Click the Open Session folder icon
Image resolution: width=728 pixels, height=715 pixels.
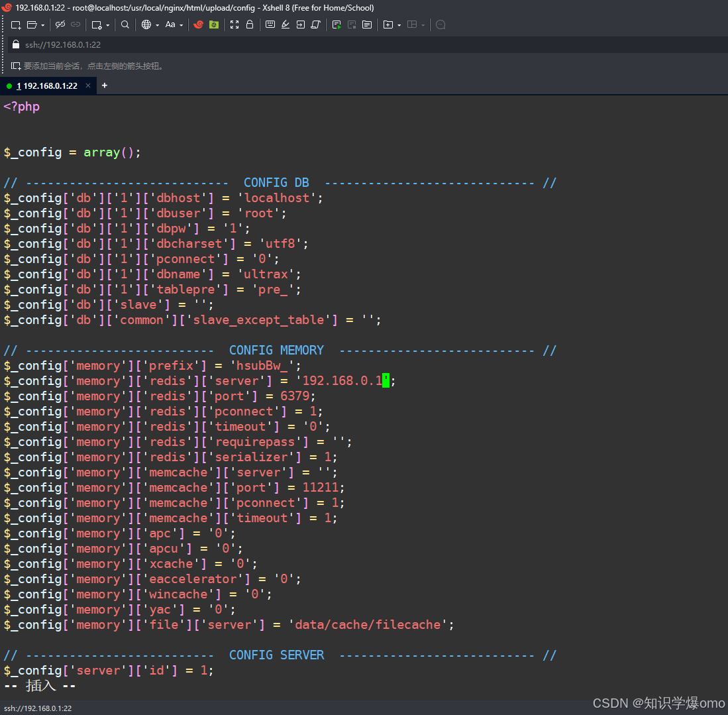click(32, 25)
